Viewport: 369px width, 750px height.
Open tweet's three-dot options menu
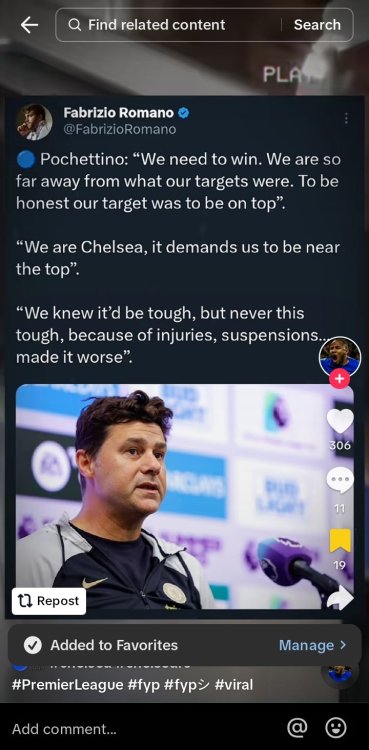pos(346,118)
